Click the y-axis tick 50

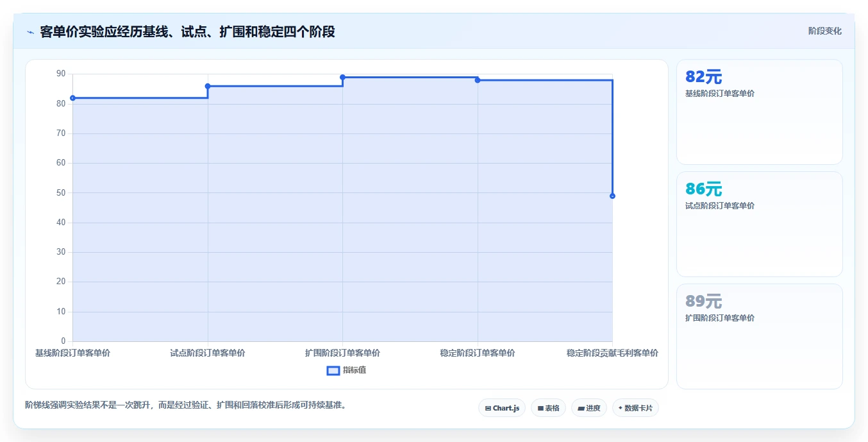pos(61,192)
